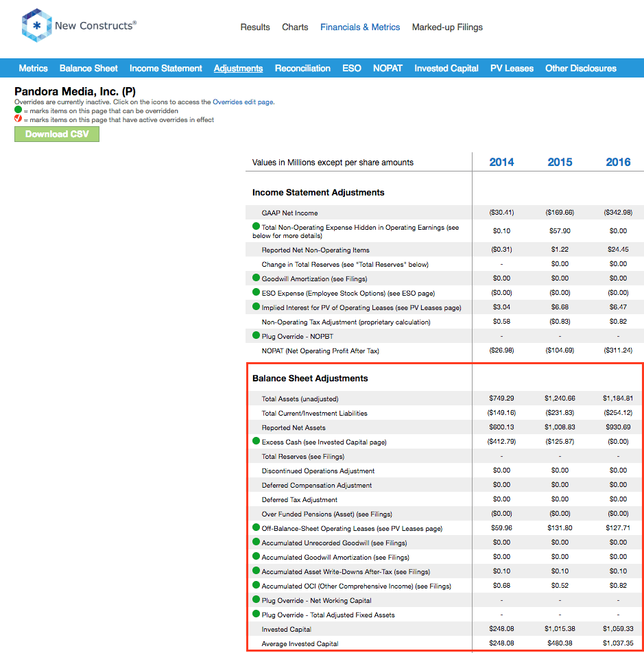Open override for Off-Balance-Sheet Operating Leases

point(256,527)
